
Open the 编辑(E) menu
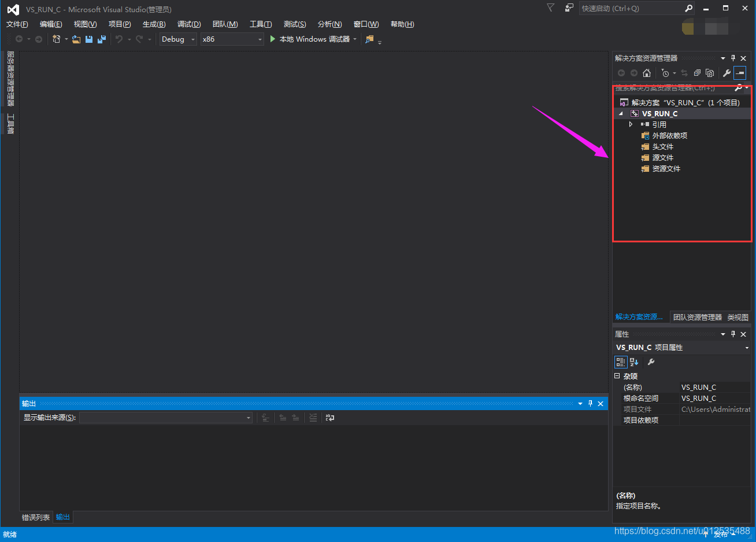pyautogui.click(x=51, y=24)
